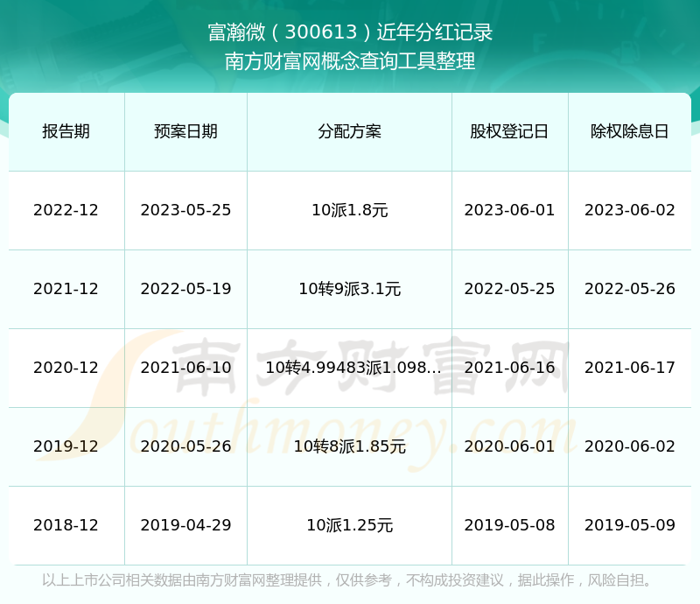Click ex-dividend date 2023-06-02
The width and height of the screenshot is (700, 604).
(x=629, y=210)
